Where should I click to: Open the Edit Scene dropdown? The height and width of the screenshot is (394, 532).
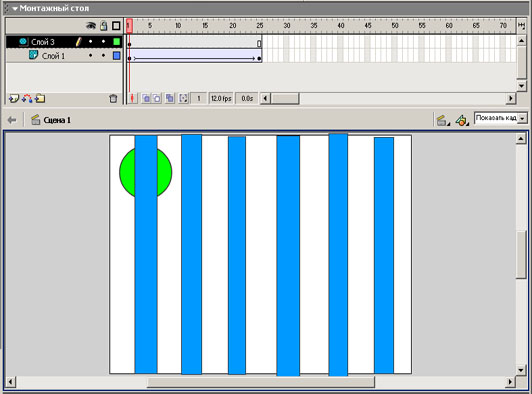point(442,120)
